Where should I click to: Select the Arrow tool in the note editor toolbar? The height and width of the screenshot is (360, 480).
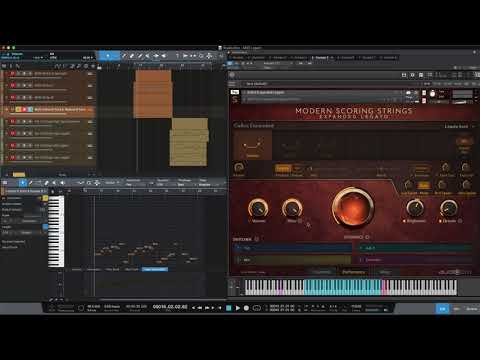click(x=23, y=182)
